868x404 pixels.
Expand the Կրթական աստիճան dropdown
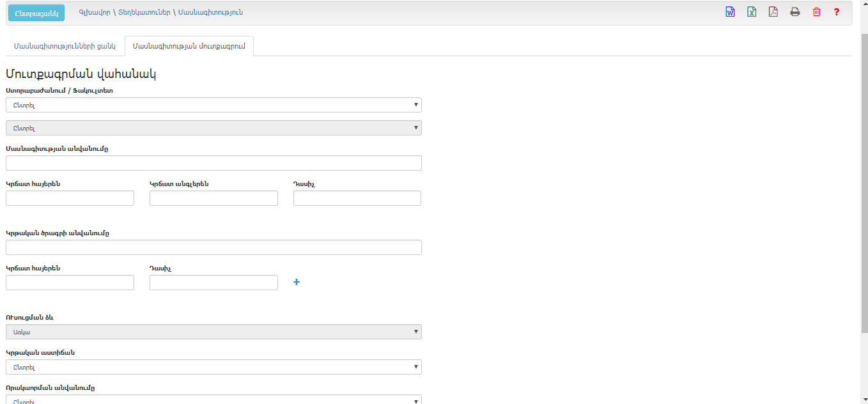tap(213, 367)
